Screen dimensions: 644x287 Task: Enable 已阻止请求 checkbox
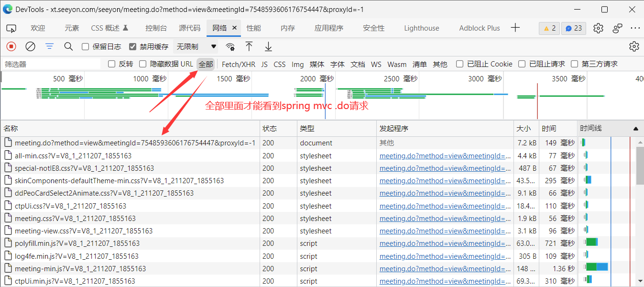coord(522,64)
